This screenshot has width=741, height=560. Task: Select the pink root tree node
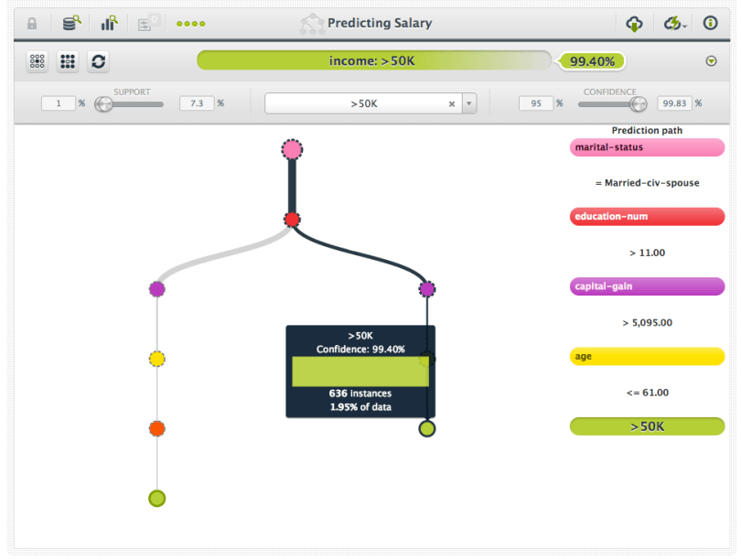pos(292,149)
